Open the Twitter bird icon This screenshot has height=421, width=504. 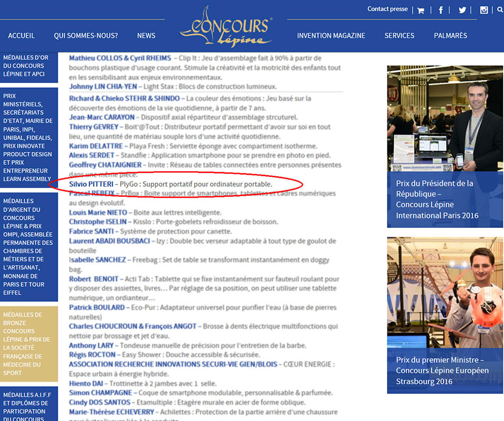click(462, 10)
